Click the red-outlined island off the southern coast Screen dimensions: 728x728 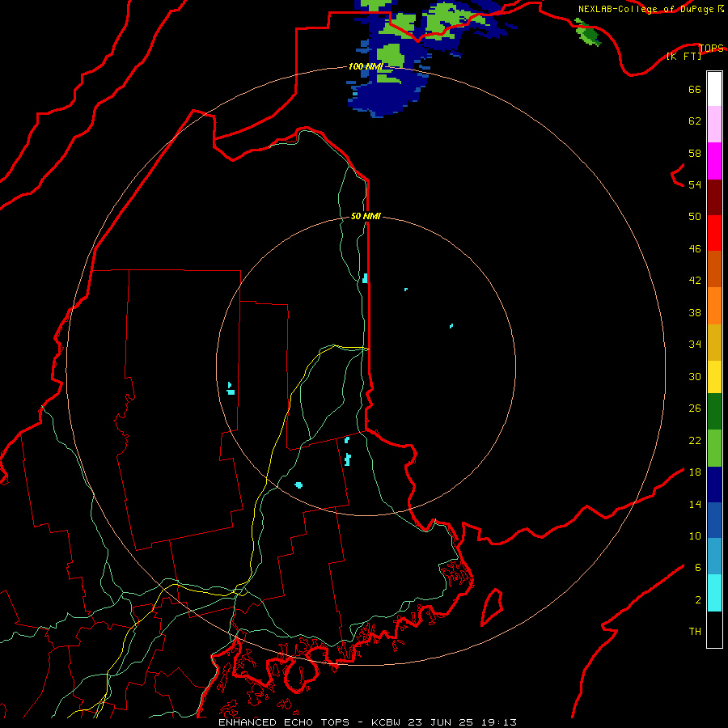492,607
